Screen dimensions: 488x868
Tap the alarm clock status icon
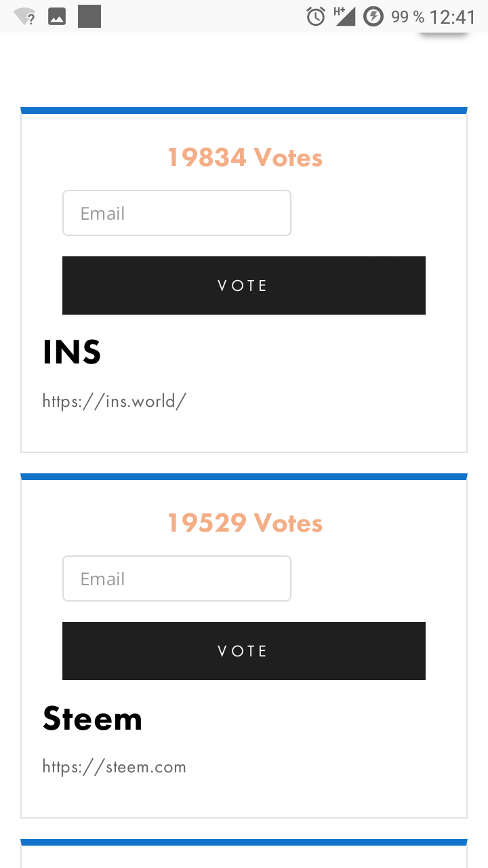click(x=316, y=16)
